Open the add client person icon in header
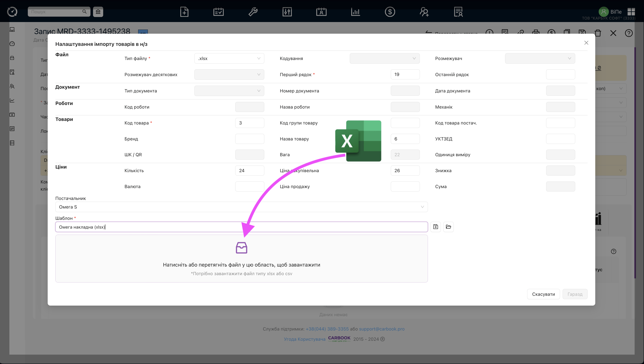Screen dimensions: 644x364 click(424, 12)
